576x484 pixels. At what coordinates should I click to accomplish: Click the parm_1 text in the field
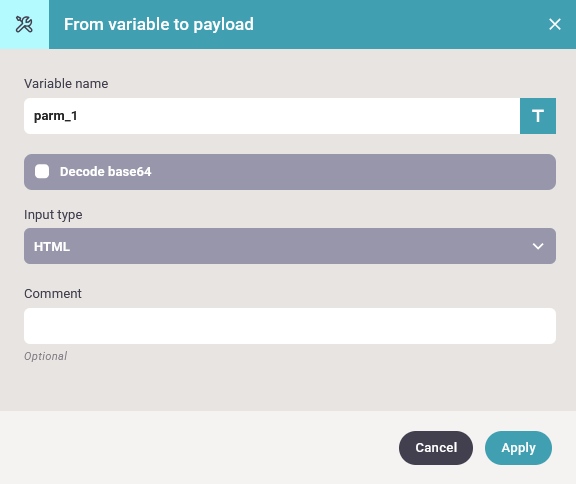pyautogui.click(x=55, y=116)
